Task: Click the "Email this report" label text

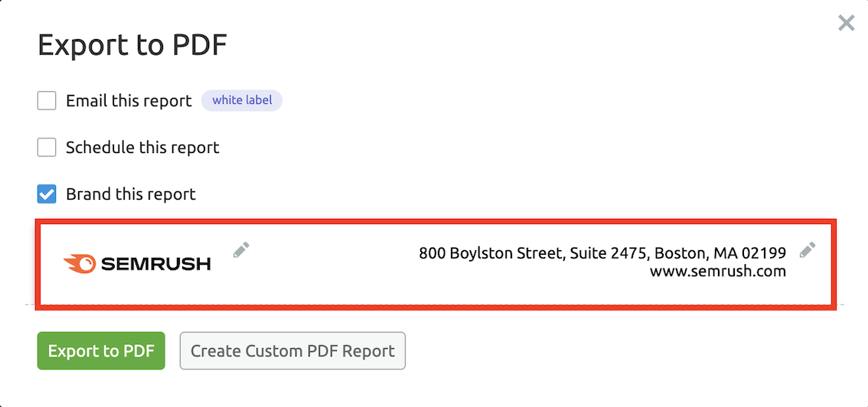Action: coord(129,101)
